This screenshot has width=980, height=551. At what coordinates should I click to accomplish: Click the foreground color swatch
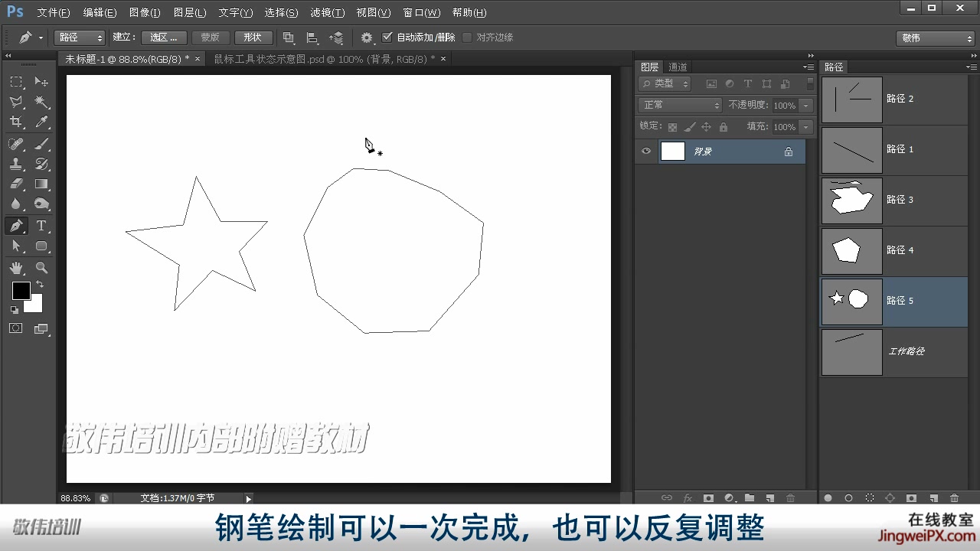pyautogui.click(x=21, y=291)
